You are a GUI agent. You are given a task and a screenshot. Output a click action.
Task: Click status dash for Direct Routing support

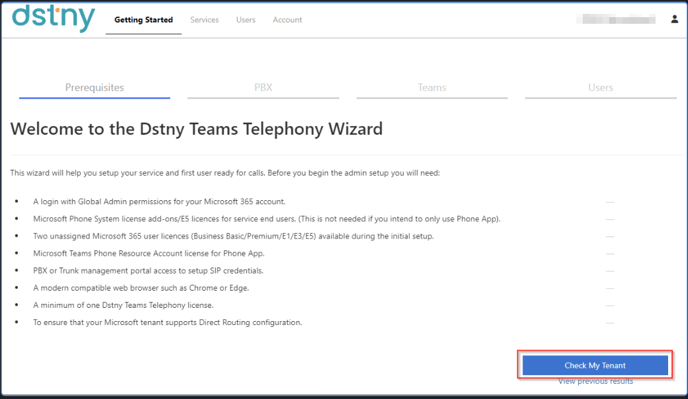610,323
